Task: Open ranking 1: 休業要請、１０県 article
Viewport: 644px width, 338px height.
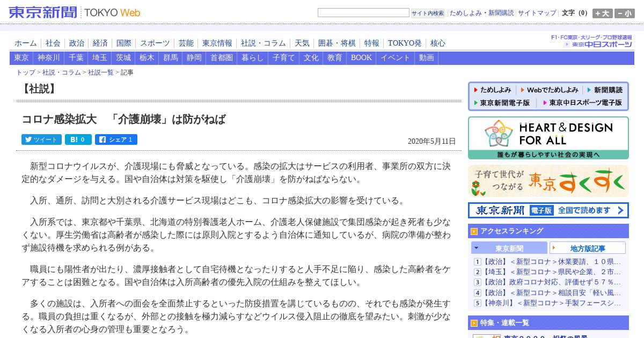Action: click(x=552, y=262)
